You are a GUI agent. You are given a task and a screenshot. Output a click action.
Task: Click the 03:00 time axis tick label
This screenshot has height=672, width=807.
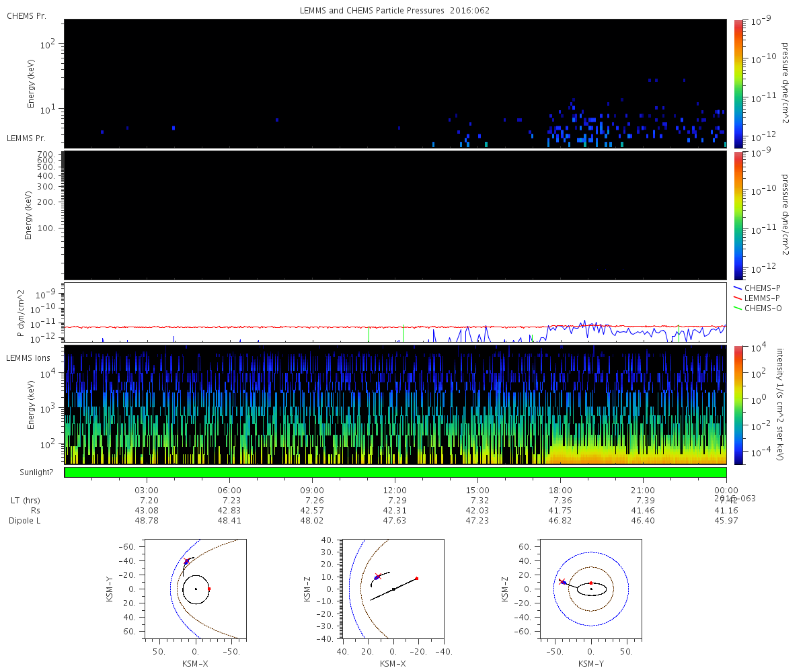147,491
